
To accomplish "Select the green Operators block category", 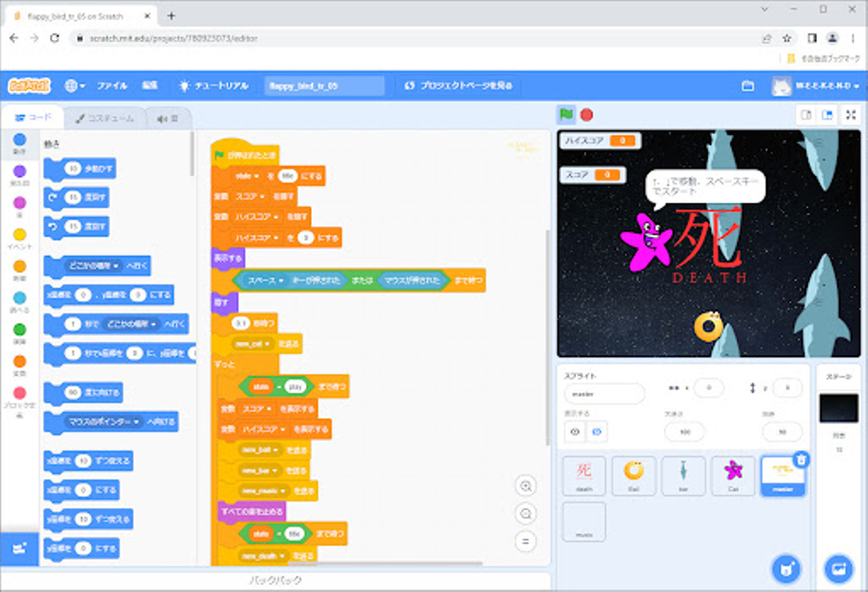I will pyautogui.click(x=20, y=334).
